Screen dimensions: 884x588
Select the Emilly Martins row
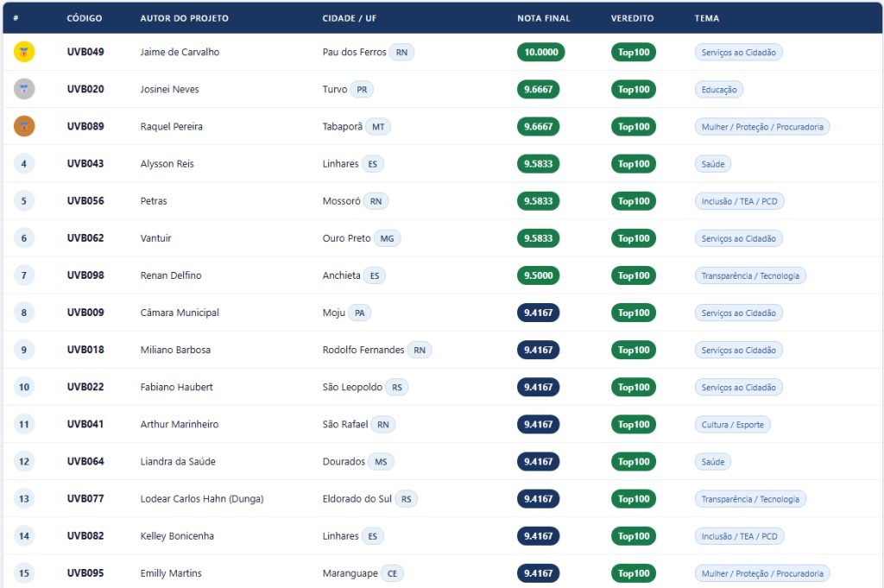point(443,572)
